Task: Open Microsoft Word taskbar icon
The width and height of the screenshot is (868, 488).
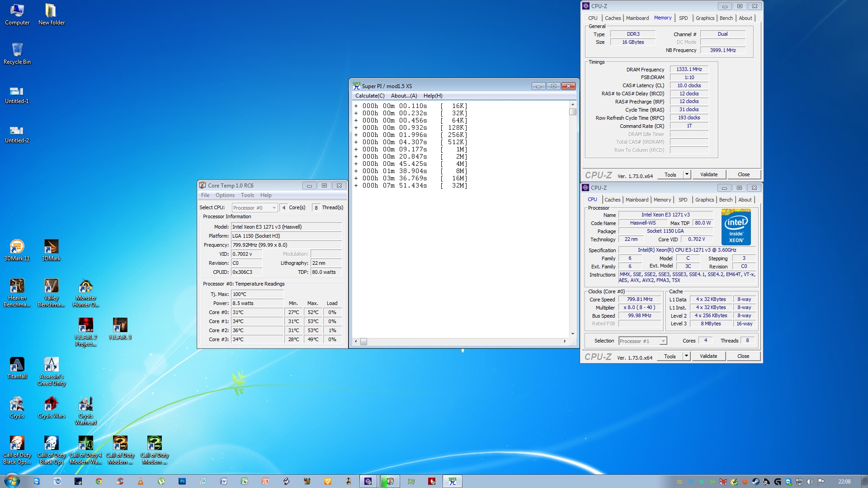Action: pyautogui.click(x=223, y=481)
